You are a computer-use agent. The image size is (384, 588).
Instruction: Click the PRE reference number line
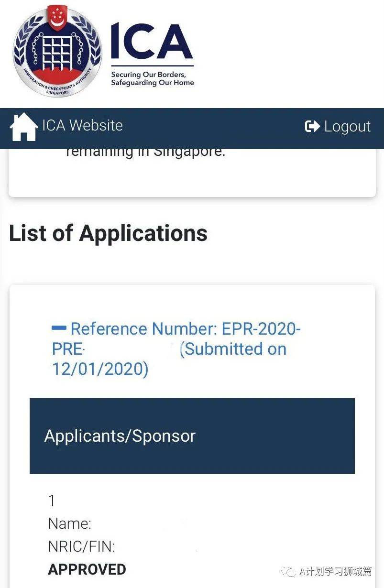click(x=67, y=349)
